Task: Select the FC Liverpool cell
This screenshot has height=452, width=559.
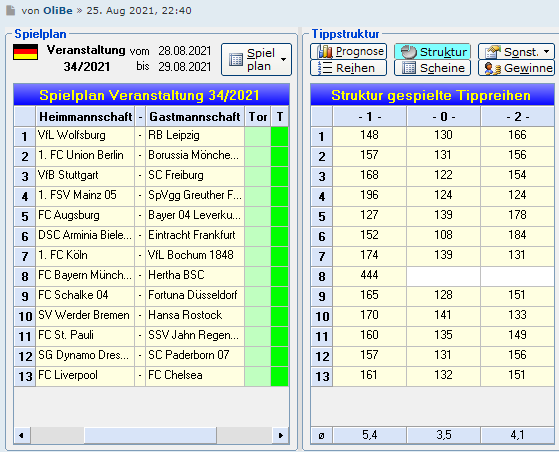Action: pos(85,376)
